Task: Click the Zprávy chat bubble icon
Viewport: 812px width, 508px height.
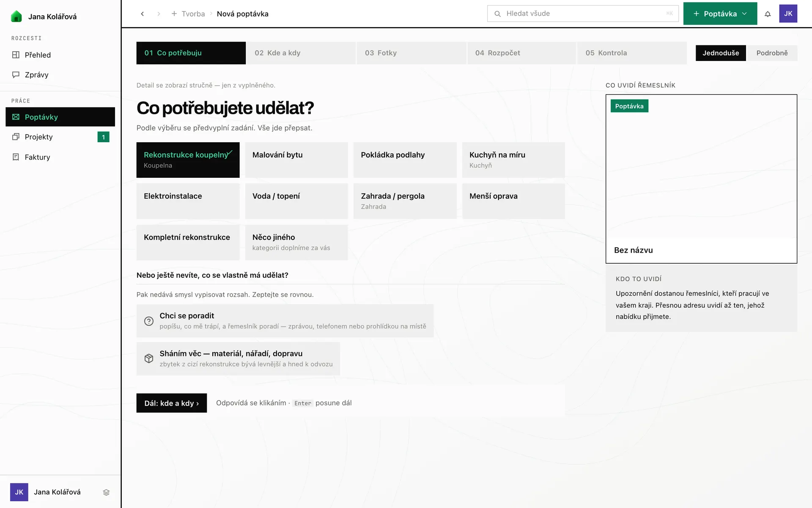Action: 16,75
